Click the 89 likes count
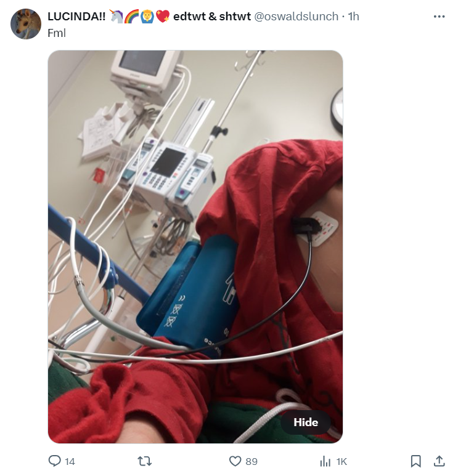 [x=251, y=461]
